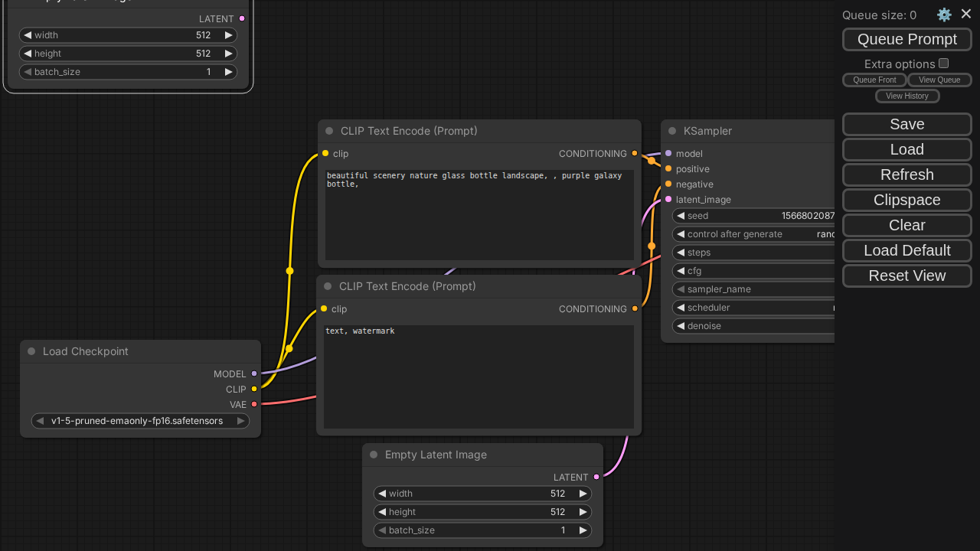Image resolution: width=980 pixels, height=551 pixels.
Task: Click the MODEL output port on Load Checkpoint
Action: [254, 374]
